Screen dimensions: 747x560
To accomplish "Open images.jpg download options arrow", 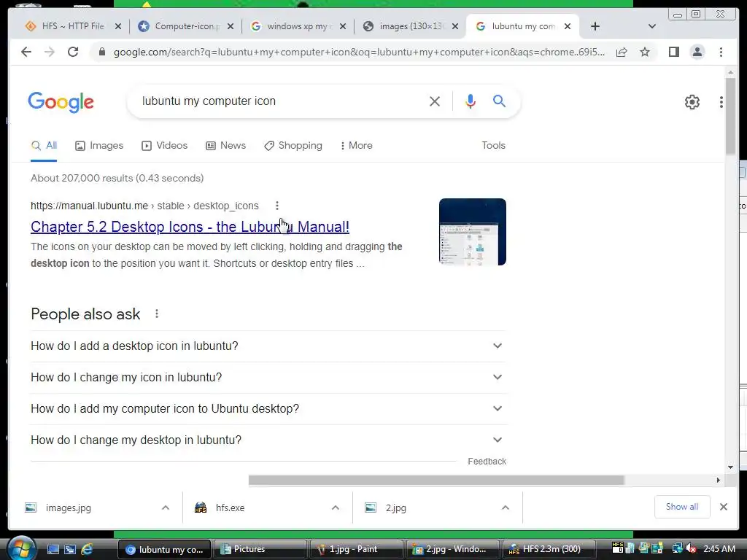I will 166,507.
